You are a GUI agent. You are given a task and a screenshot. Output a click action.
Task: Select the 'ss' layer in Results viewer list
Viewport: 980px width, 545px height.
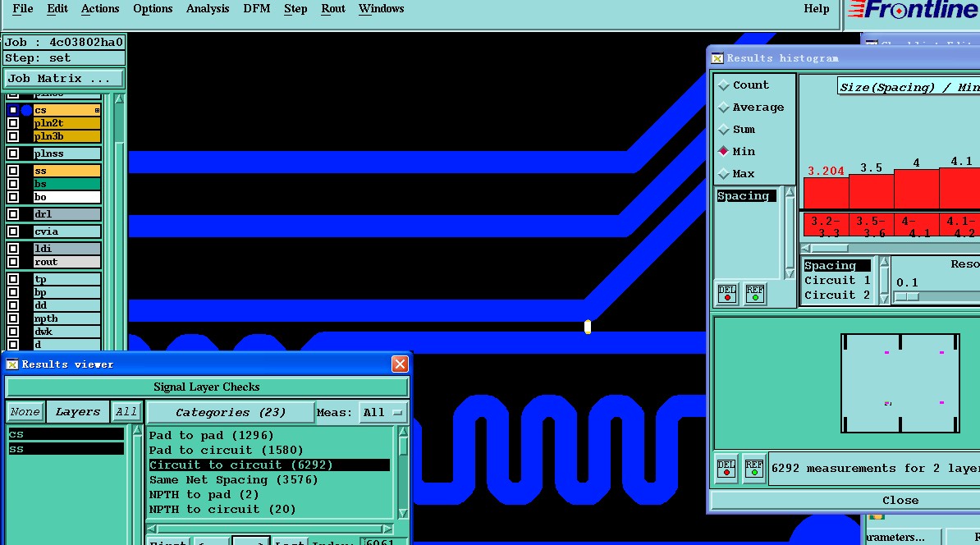(x=66, y=449)
